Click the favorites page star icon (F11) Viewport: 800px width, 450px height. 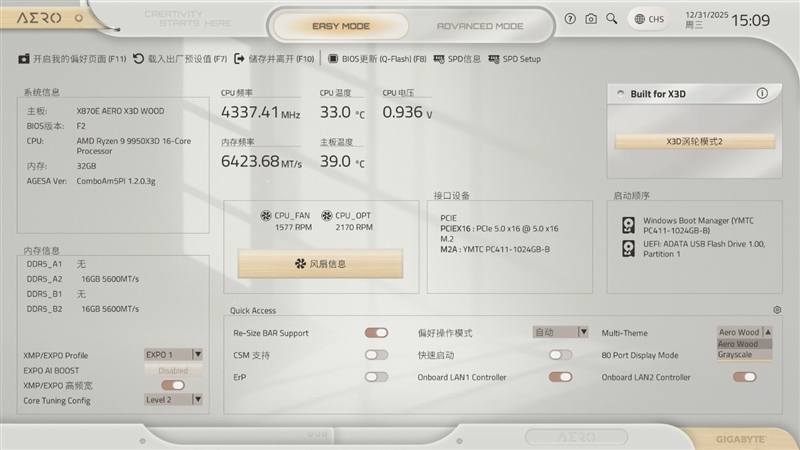coord(24,59)
